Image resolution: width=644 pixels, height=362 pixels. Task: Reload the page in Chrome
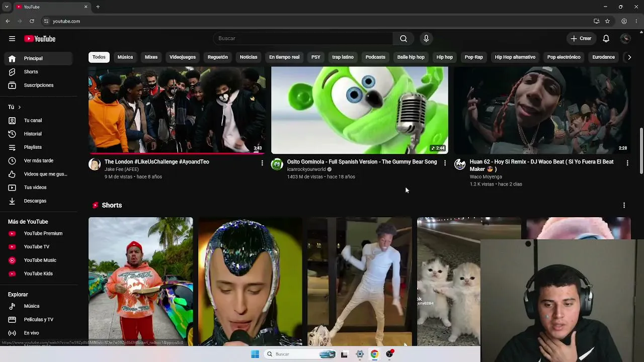click(32, 21)
